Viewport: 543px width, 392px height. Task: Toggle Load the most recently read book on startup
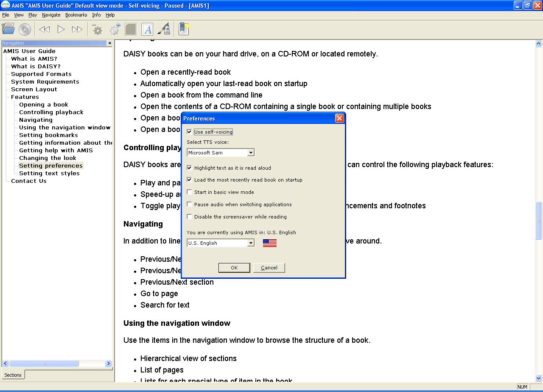[189, 180]
